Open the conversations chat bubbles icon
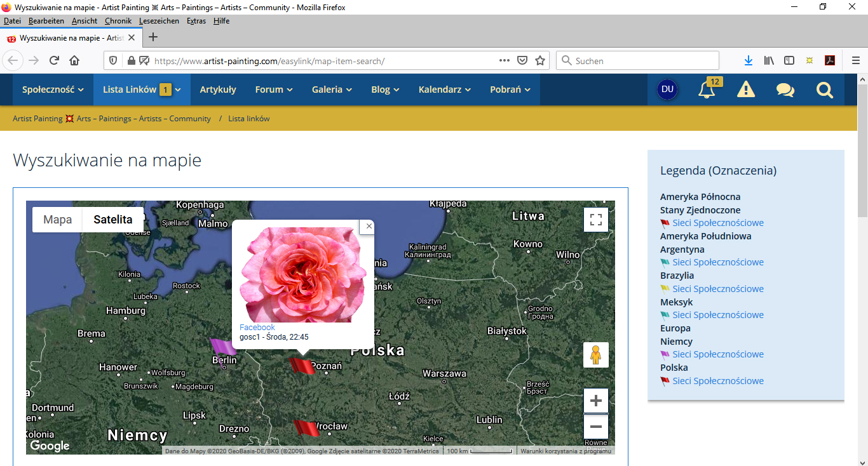 785,90
